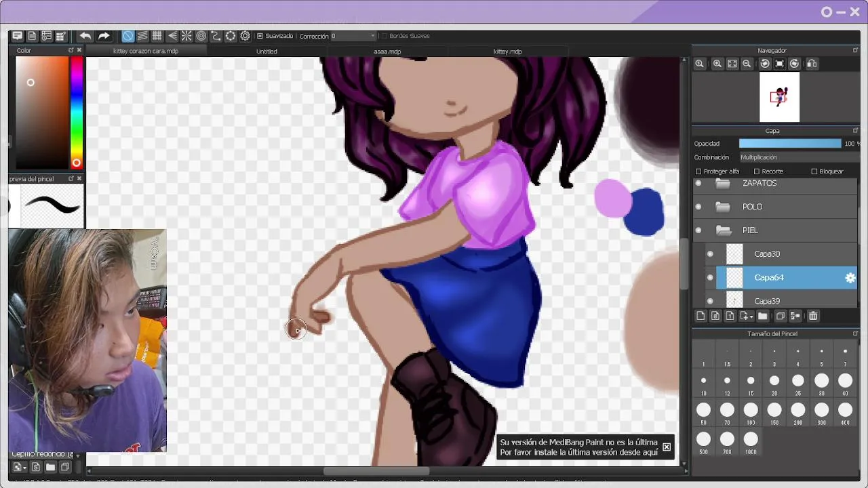Hide the PIEL folder visibility dot

click(698, 230)
